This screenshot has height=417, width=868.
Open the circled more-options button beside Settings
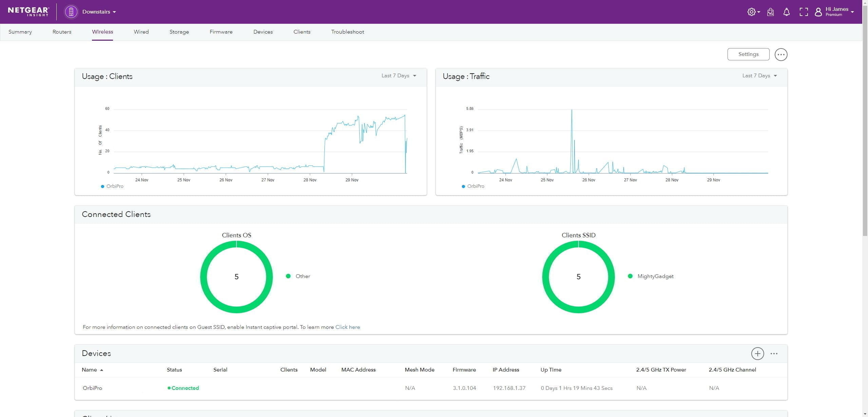click(x=780, y=55)
